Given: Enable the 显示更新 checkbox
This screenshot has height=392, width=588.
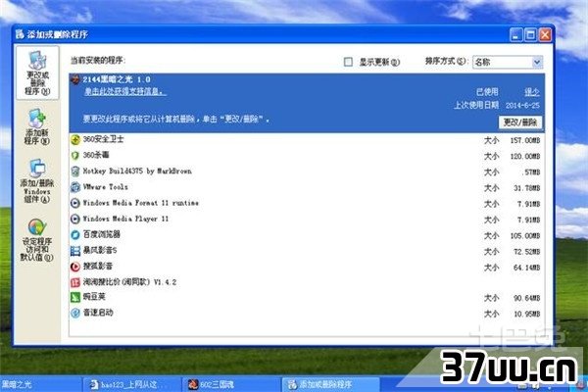Looking at the screenshot, I should [x=348, y=62].
